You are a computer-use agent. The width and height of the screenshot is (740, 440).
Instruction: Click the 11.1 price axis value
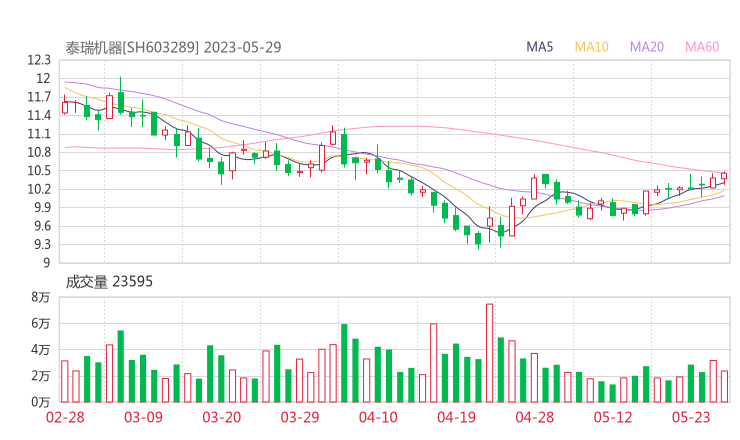click(39, 134)
